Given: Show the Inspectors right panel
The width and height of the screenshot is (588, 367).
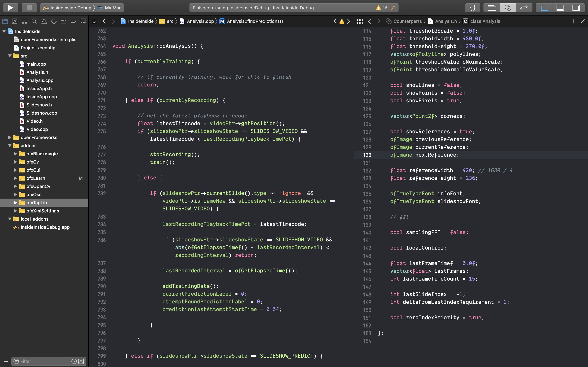Looking at the screenshot, I should pos(576,8).
